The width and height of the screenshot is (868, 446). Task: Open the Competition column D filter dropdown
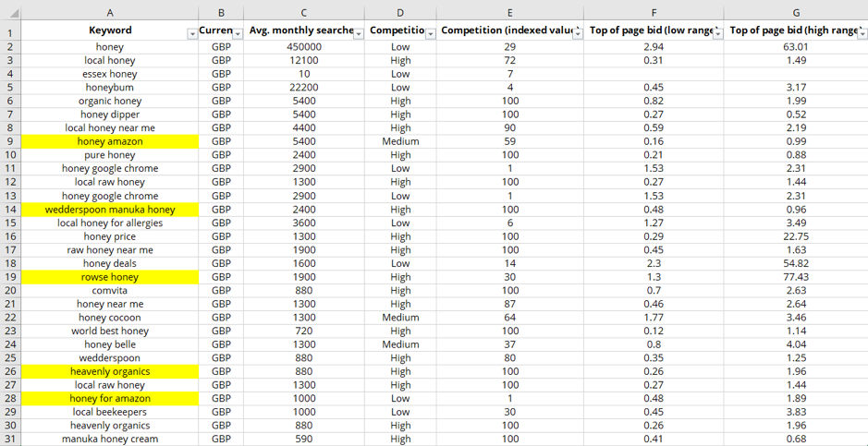pos(431,34)
